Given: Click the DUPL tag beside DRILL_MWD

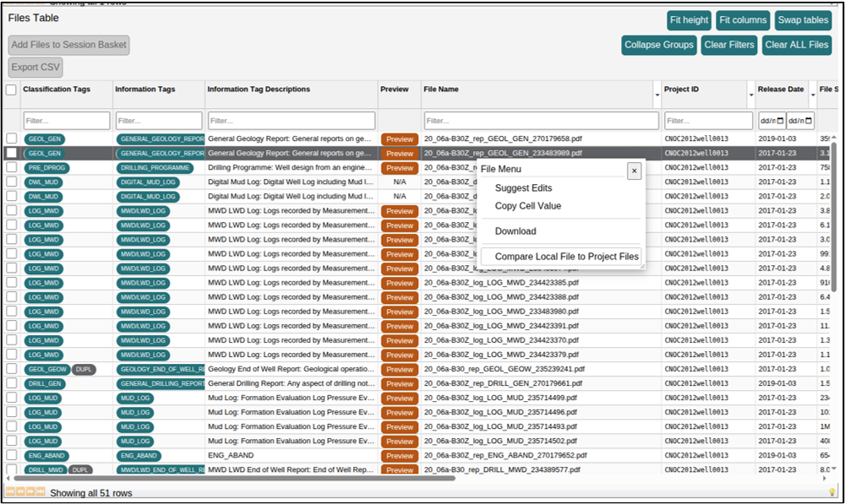Looking at the screenshot, I should 80,469.
